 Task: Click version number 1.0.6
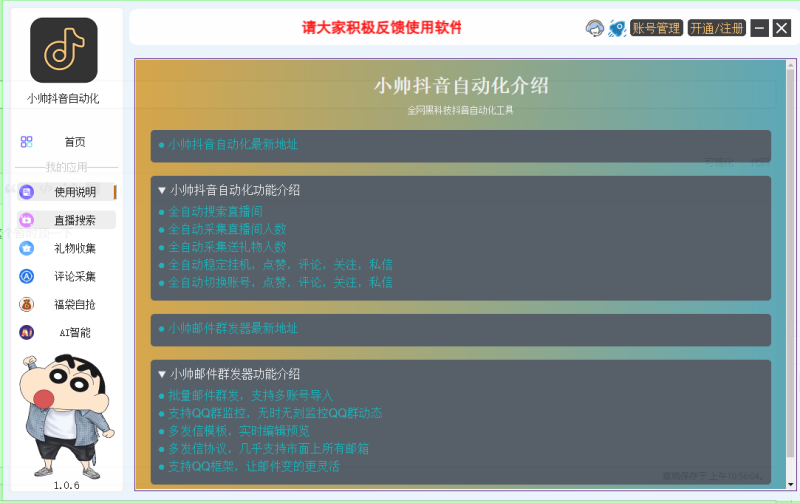click(x=66, y=486)
